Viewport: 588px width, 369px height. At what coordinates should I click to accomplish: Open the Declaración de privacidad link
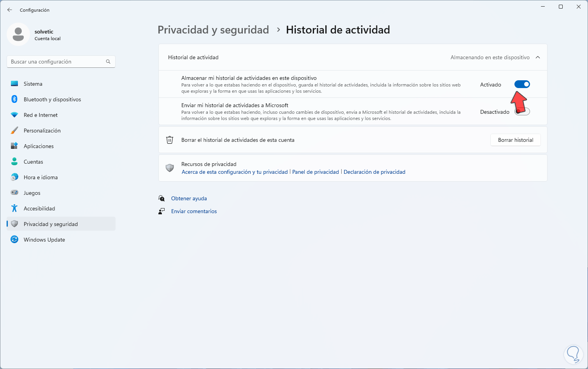coord(374,172)
